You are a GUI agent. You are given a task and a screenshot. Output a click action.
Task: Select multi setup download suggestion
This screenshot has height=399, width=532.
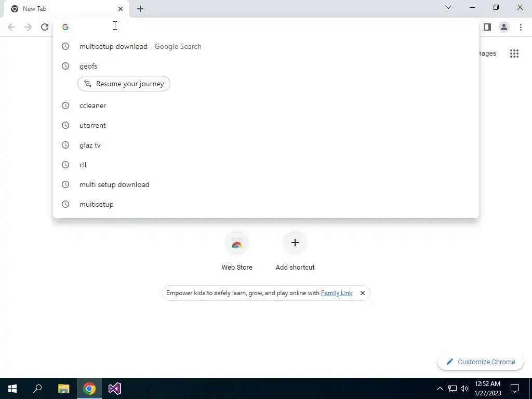(x=266, y=184)
